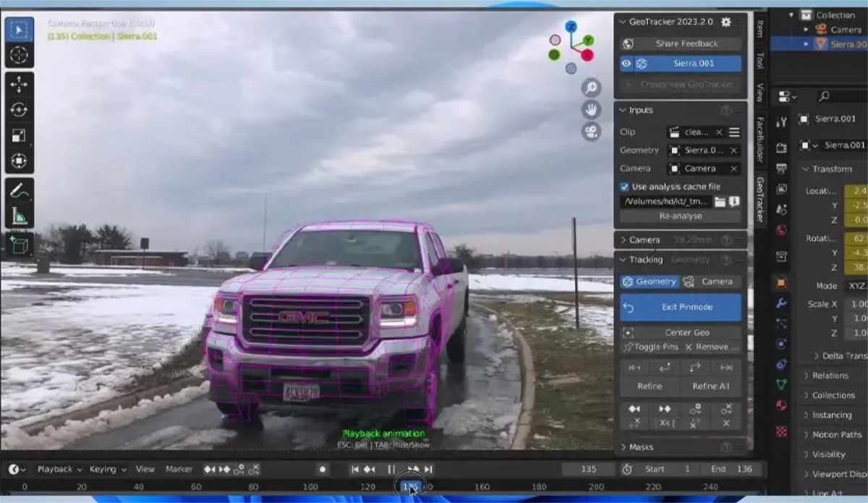Expand the Camera panel in GeoTracker

tap(624, 240)
